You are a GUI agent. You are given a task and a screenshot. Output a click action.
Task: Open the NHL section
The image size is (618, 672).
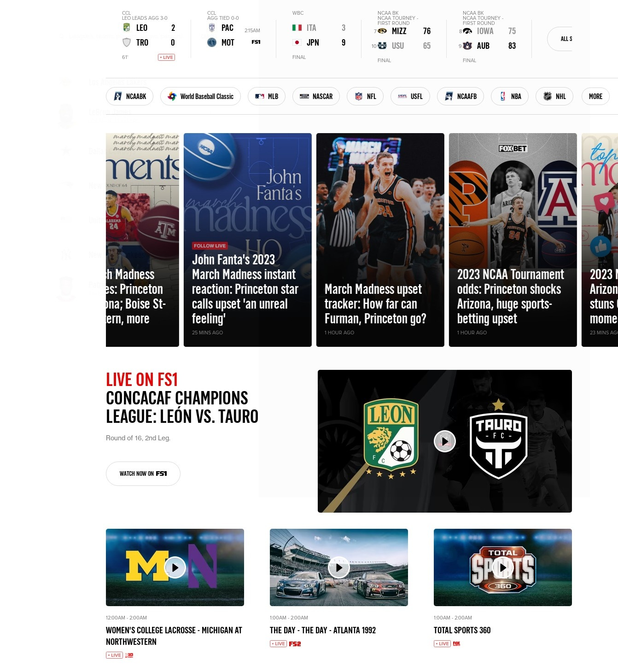554,96
